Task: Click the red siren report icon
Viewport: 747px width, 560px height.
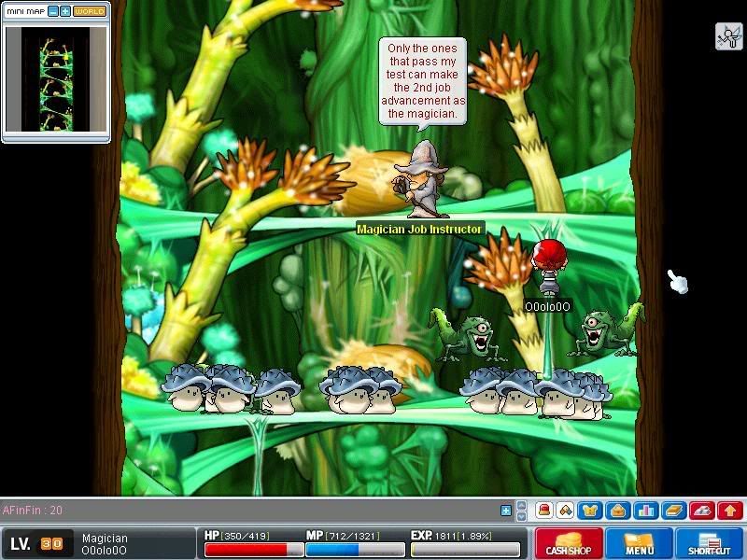Action: click(544, 511)
